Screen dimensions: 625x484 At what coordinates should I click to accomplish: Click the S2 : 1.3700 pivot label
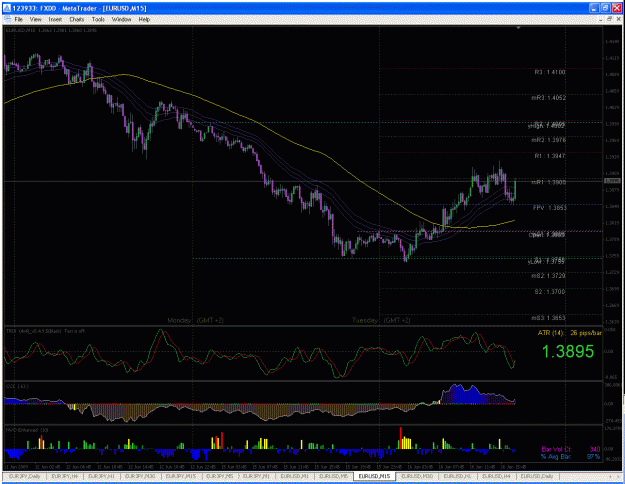click(550, 291)
